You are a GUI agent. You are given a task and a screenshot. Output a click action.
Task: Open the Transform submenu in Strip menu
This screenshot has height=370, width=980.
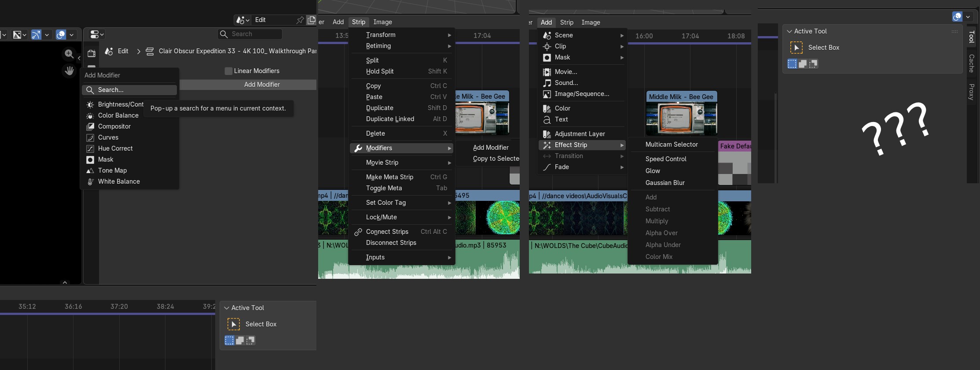402,35
